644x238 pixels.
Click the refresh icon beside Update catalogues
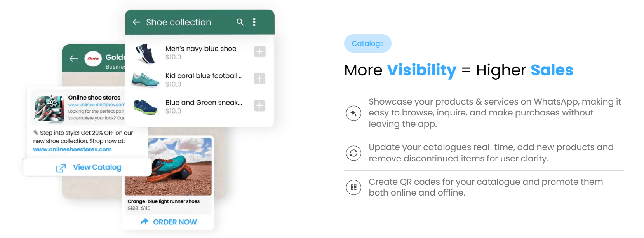click(x=353, y=153)
